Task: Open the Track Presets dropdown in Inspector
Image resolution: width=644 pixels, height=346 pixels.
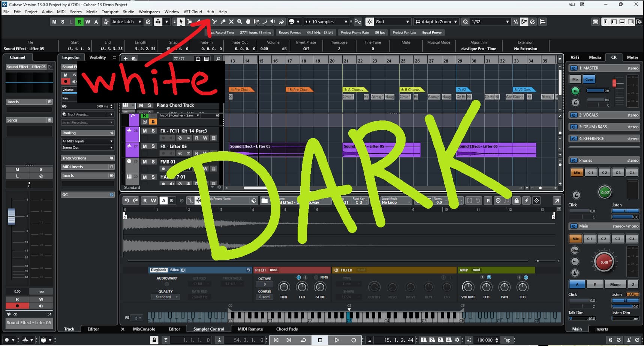Action: click(x=88, y=114)
